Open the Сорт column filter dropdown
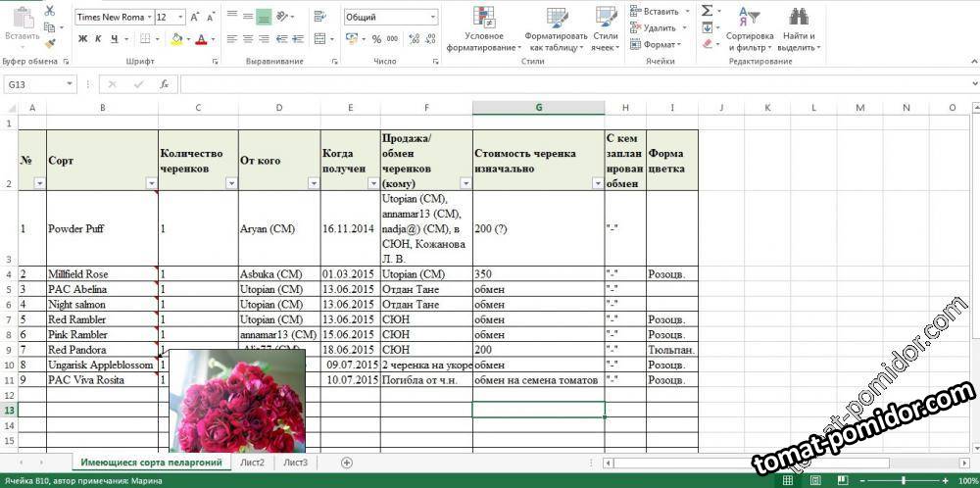The height and width of the screenshot is (488, 980). click(152, 183)
